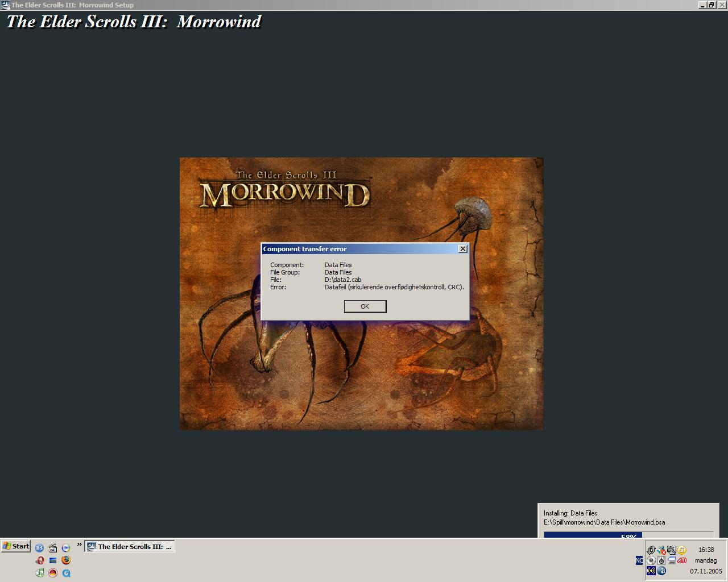Screen dimensions: 728x582
Task: Close the Component transfer error dialog
Action: [x=463, y=249]
